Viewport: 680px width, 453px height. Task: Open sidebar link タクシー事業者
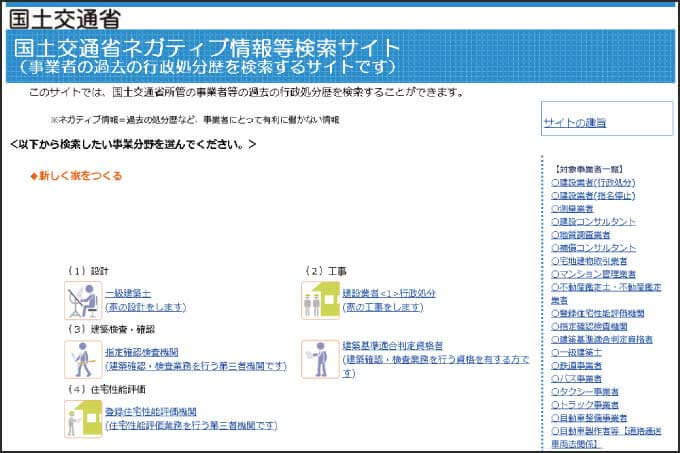coord(585,392)
